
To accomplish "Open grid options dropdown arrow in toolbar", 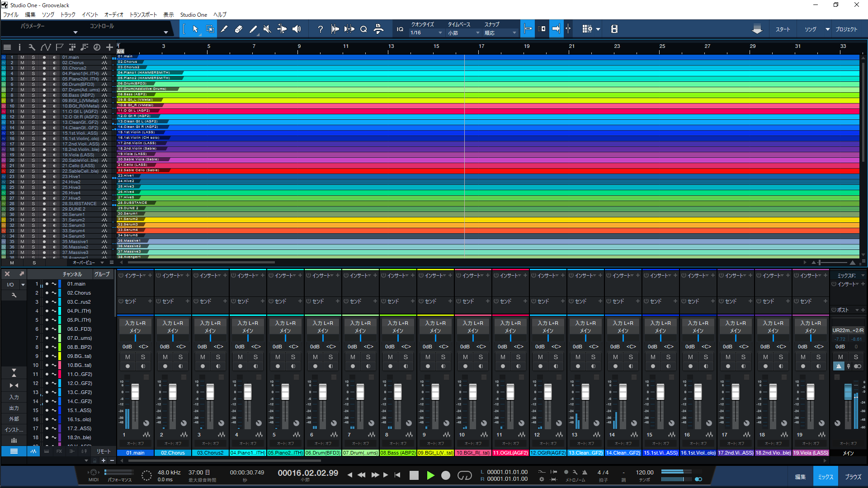I will pyautogui.click(x=598, y=29).
